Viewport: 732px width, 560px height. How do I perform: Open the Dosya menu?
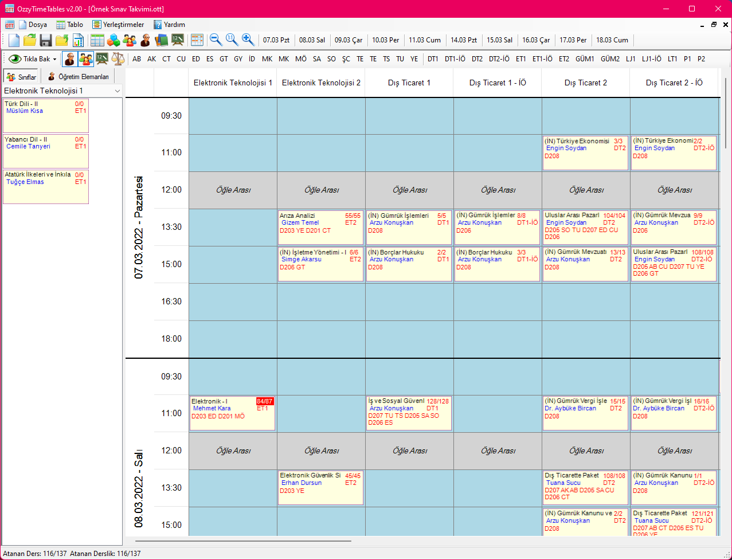pos(33,25)
